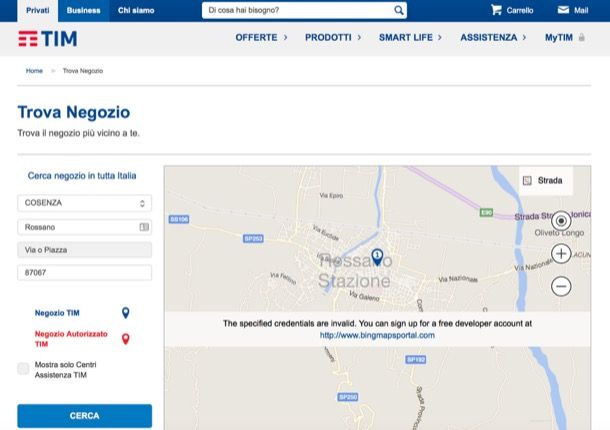Click the blue map pin marker numbered 1
This screenshot has height=430, width=610.
tap(377, 257)
